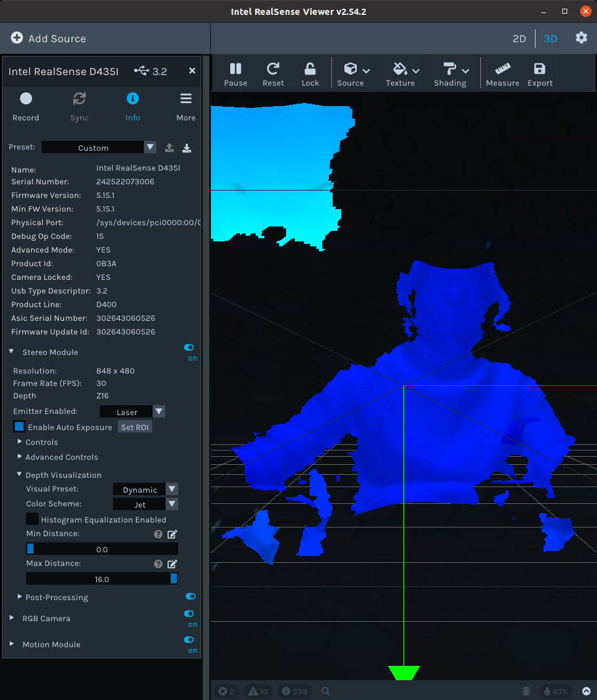Expand the Controls section
Viewport: 597px width, 700px height.
(x=19, y=441)
